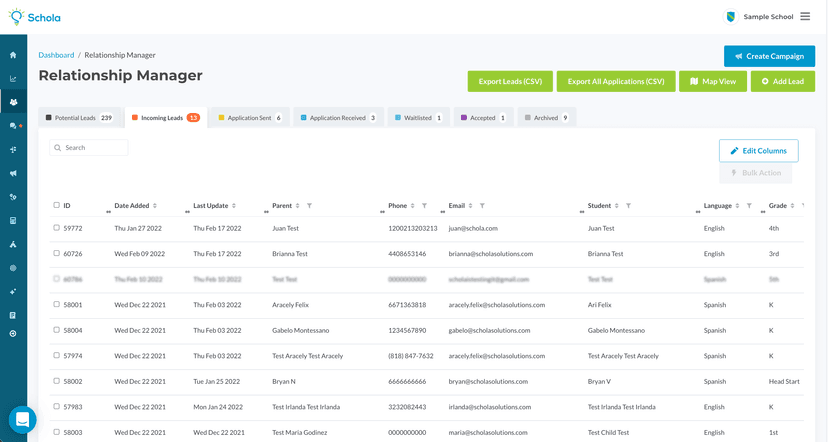Open the Email column filter funnel
Viewport: 828px width, 442px height.
[x=482, y=206]
